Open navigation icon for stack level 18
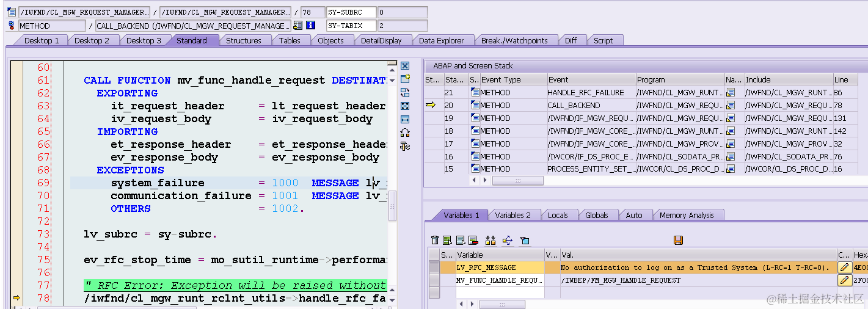Viewport: 868px width, 309px height. pyautogui.click(x=731, y=131)
